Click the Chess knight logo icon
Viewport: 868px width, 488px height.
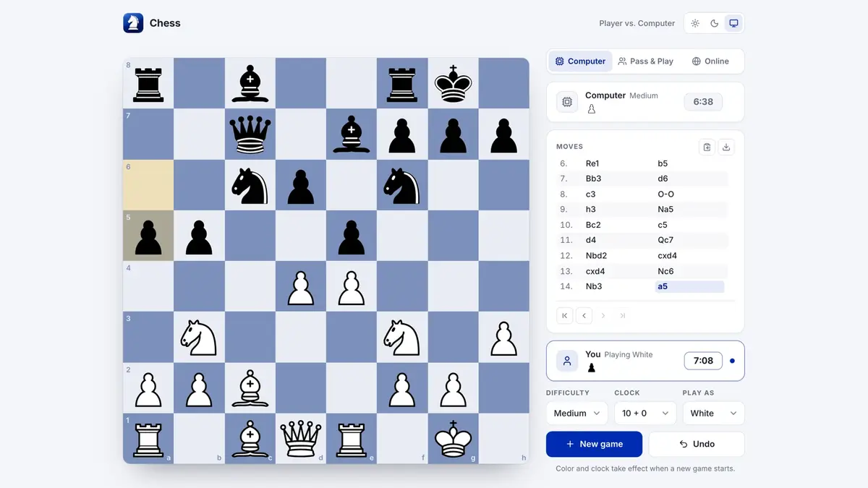(x=133, y=23)
